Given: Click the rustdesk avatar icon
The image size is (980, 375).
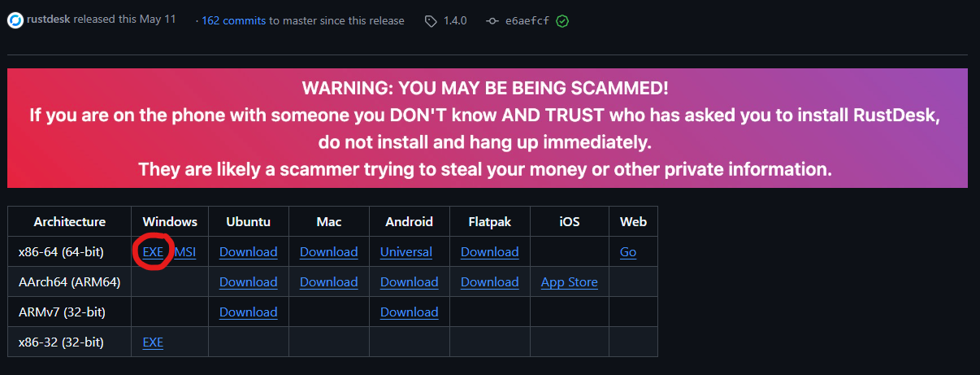Looking at the screenshot, I should 15,20.
